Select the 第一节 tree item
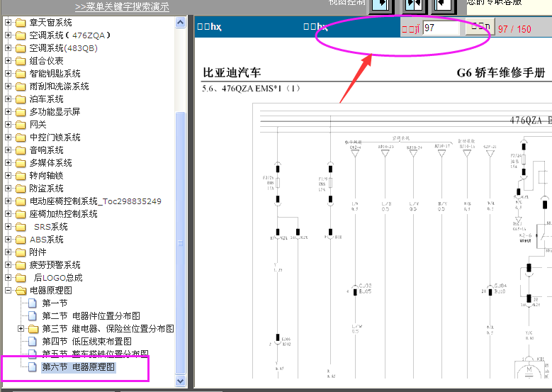 pos(55,303)
